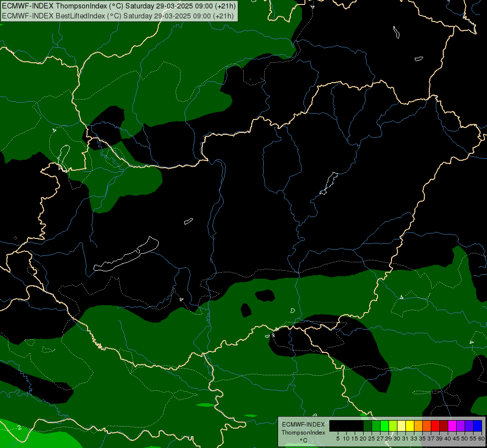Click the legend tick value 60
The width and height of the screenshot is (487, 448).
(x=482, y=439)
